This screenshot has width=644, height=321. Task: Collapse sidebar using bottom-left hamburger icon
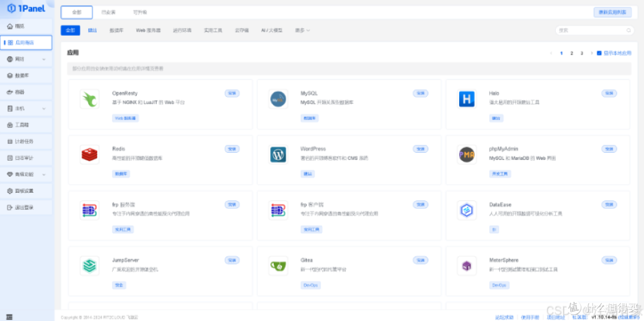coord(10,316)
